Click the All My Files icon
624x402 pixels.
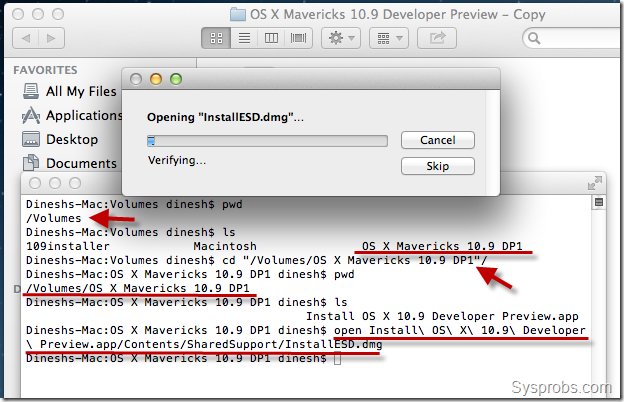[31, 91]
